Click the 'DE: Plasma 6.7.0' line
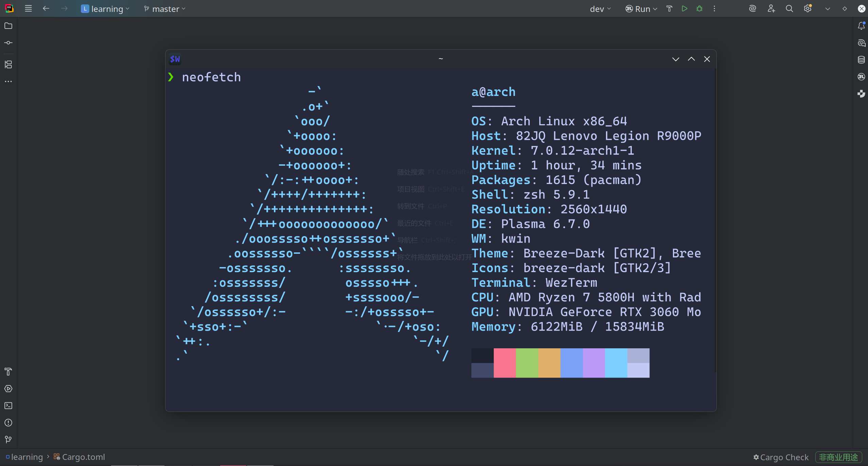Image resolution: width=868 pixels, height=466 pixels. click(531, 224)
